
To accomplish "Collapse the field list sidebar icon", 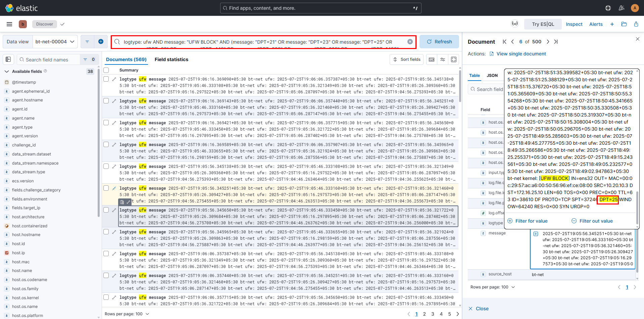I will [x=8, y=59].
